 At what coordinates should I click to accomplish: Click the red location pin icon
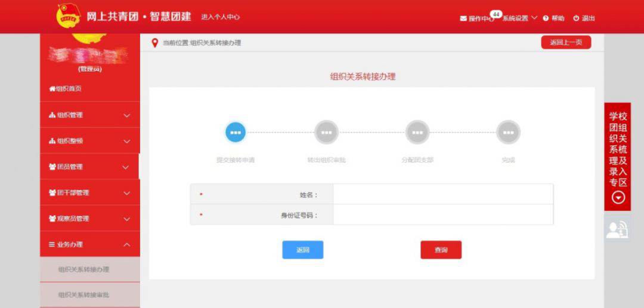155,43
